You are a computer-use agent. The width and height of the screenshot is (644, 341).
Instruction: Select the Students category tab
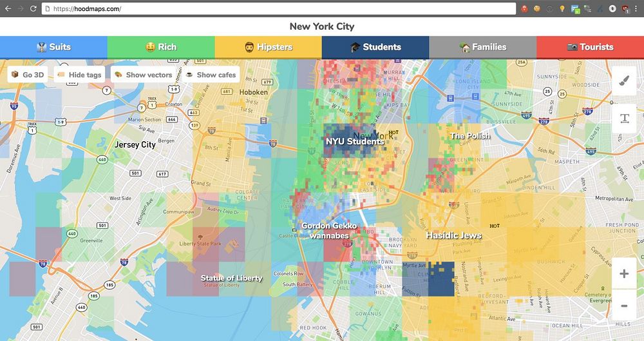(x=375, y=47)
